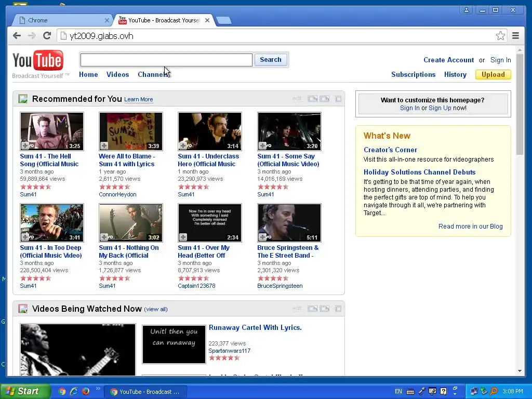The height and width of the screenshot is (399, 532).
Task: Collapse the Videos Being Watched Now section
Action: coord(338,309)
